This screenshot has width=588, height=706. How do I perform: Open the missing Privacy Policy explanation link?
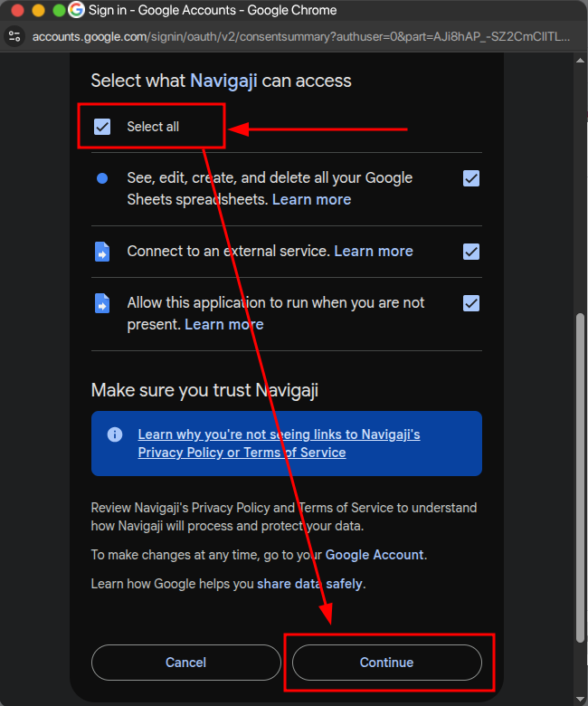tap(279, 444)
